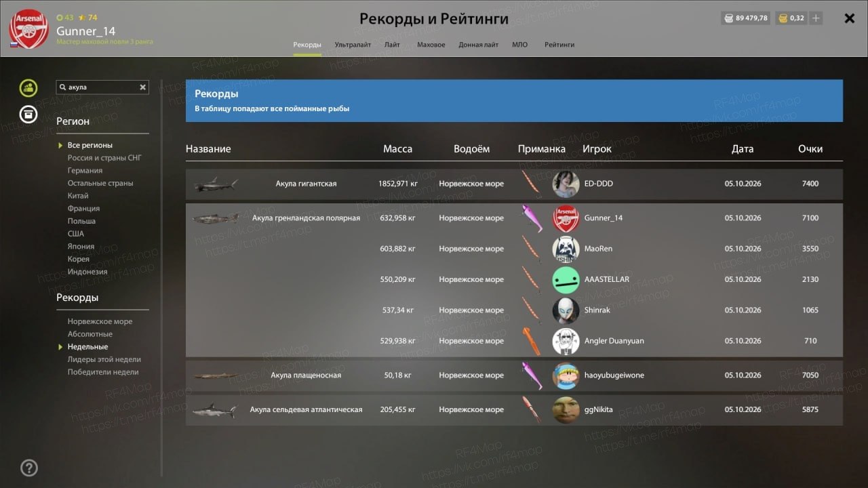Click the MaoRen player avatar
868x488 pixels.
tap(566, 249)
